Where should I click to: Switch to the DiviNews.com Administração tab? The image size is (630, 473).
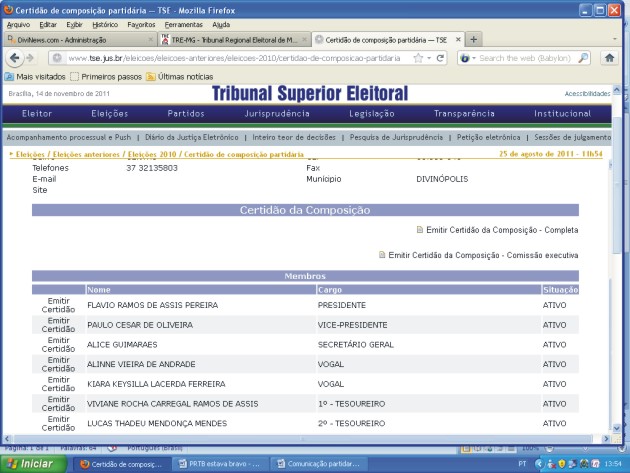80,39
